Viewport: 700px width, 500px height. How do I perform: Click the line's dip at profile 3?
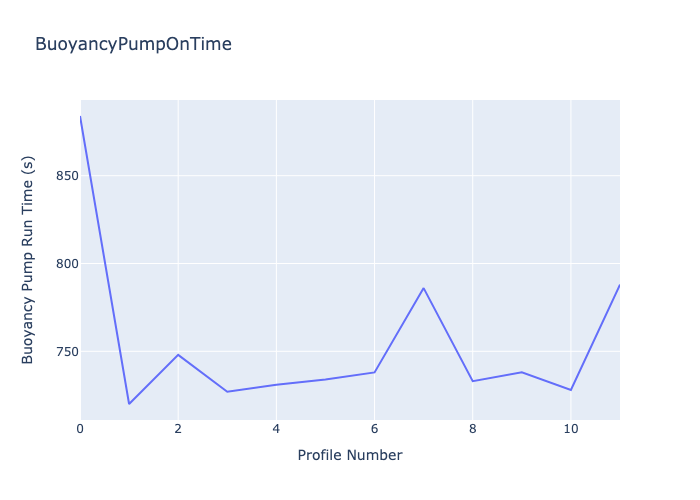click(227, 392)
